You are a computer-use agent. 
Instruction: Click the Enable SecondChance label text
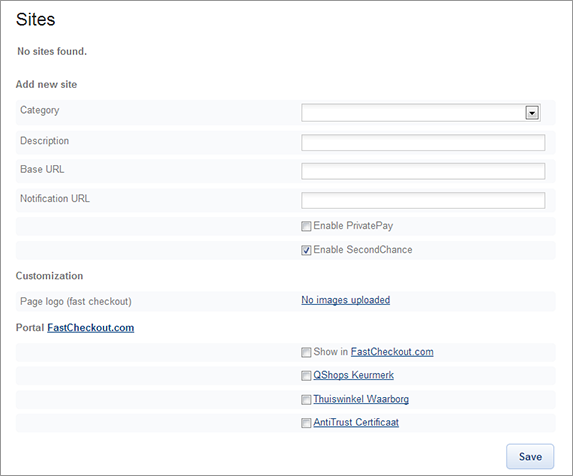363,250
